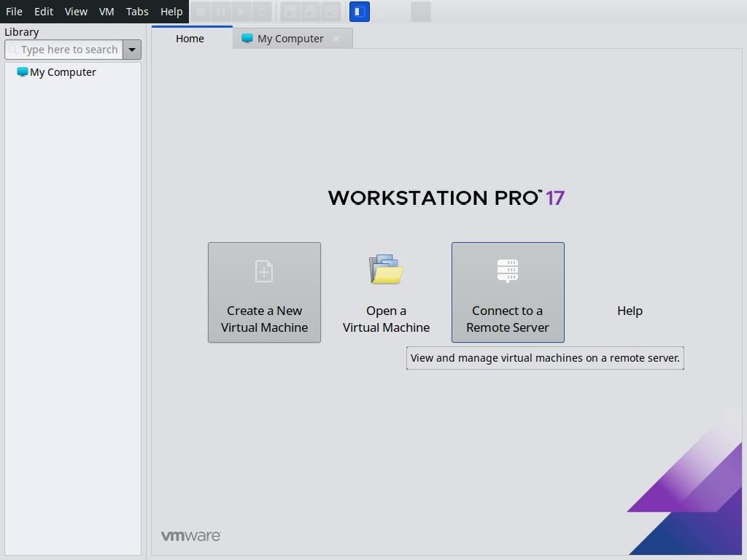
Task: Open the Tabs menu
Action: click(x=137, y=12)
